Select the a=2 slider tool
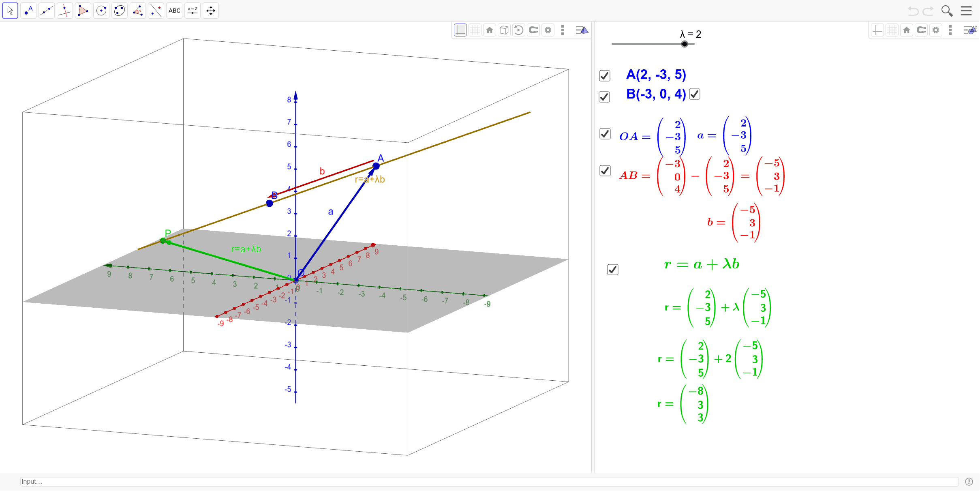 [x=193, y=11]
